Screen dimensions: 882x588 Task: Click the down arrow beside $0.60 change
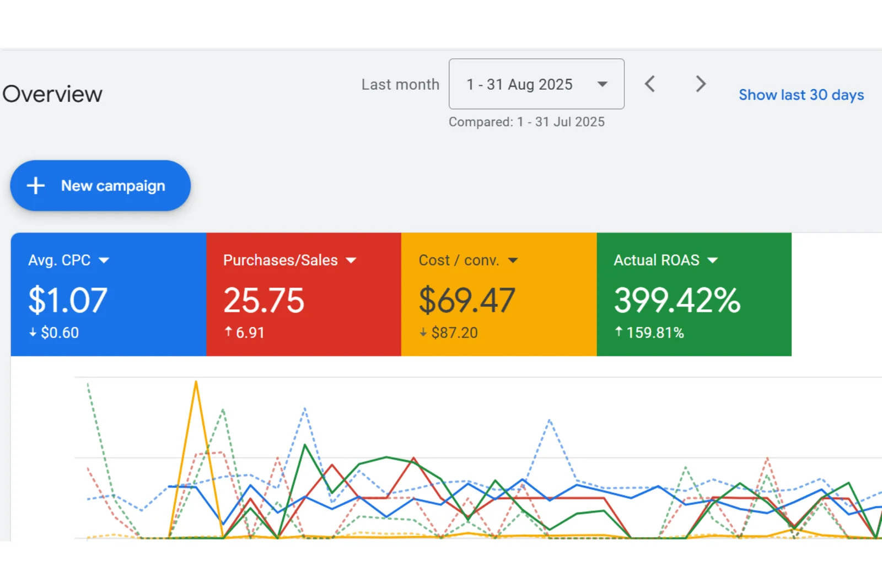pos(33,333)
